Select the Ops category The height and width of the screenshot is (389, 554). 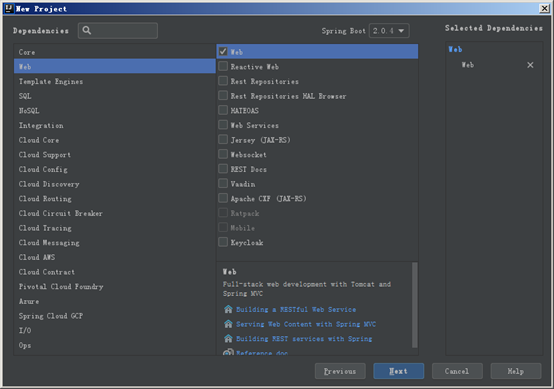pos(115,345)
